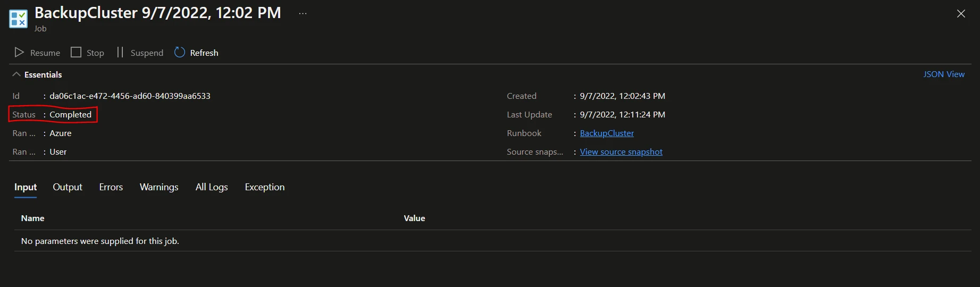
Task: Click the Suspend pause icon
Action: (x=120, y=52)
